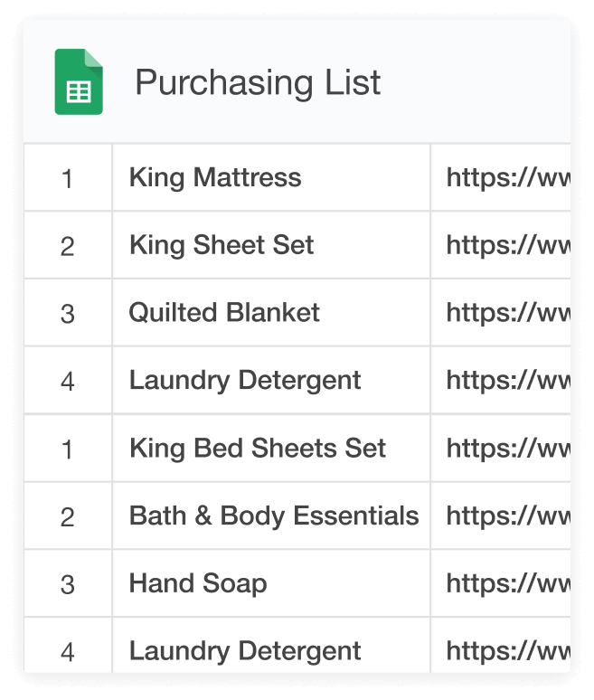Click row number 2 beside Bath & Body Essentials

[68, 517]
